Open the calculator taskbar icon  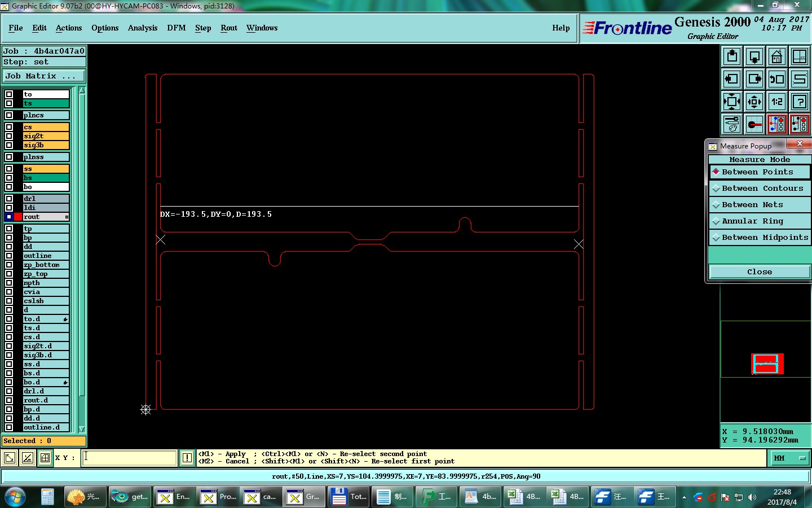point(47,497)
